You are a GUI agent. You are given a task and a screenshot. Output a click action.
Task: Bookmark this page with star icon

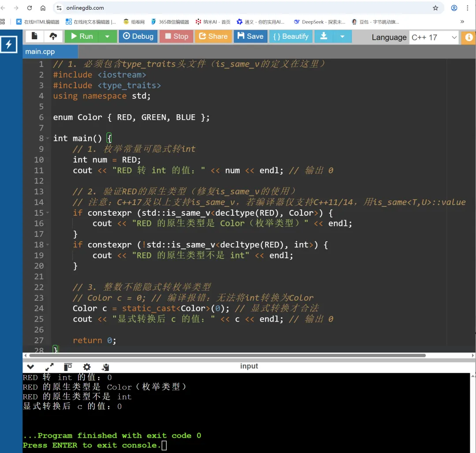(x=435, y=8)
